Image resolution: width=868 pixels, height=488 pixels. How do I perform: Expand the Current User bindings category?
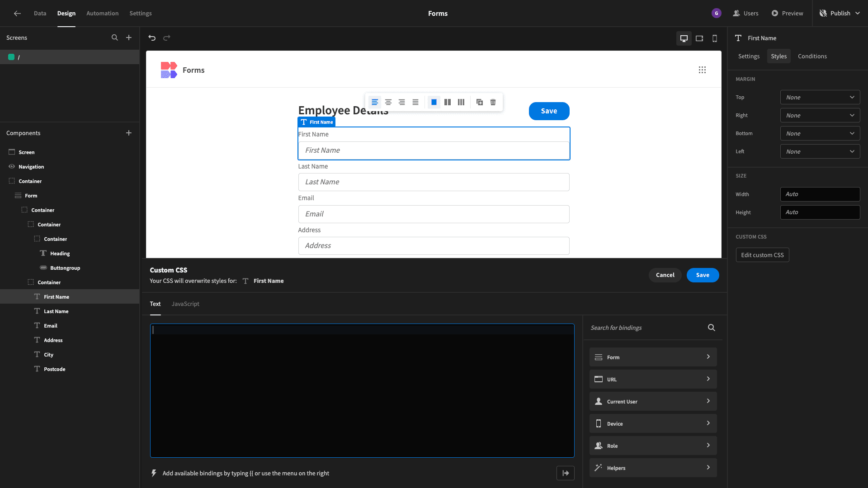pos(653,401)
